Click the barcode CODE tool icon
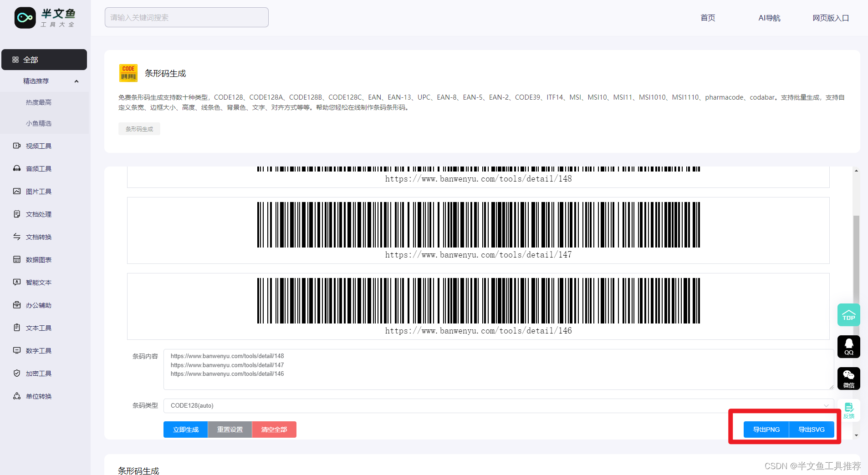The height and width of the screenshot is (475, 868). (128, 73)
